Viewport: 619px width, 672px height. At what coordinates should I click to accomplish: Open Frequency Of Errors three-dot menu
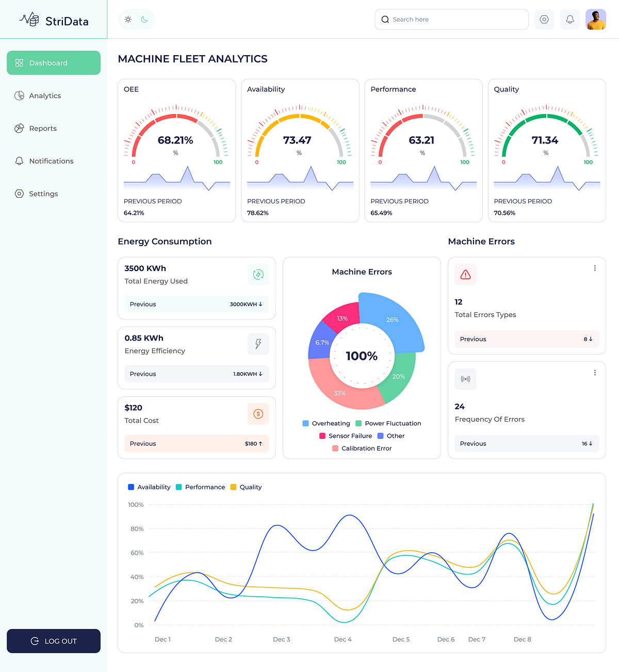pos(595,373)
